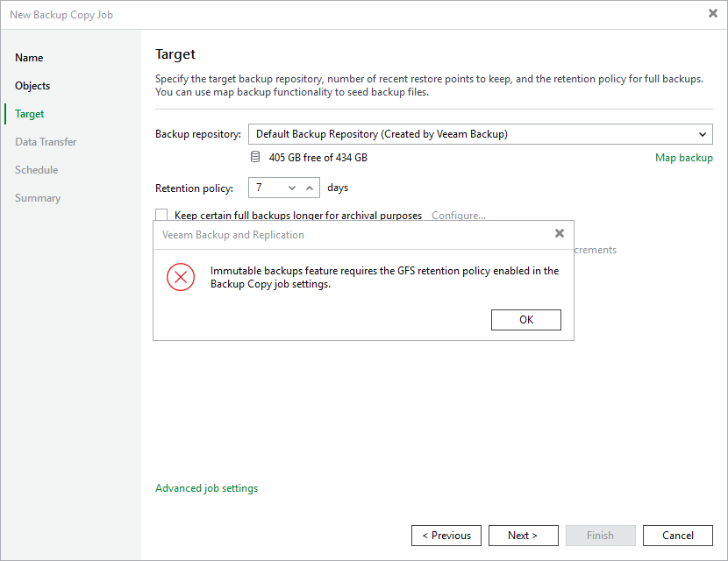The height and width of the screenshot is (561, 728).
Task: Click the Configure... archival link
Action: [459, 216]
